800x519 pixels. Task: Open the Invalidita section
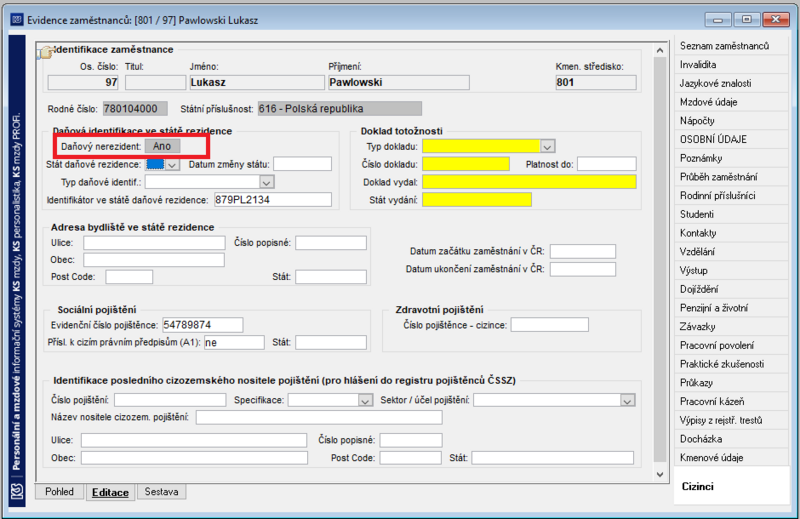click(731, 65)
